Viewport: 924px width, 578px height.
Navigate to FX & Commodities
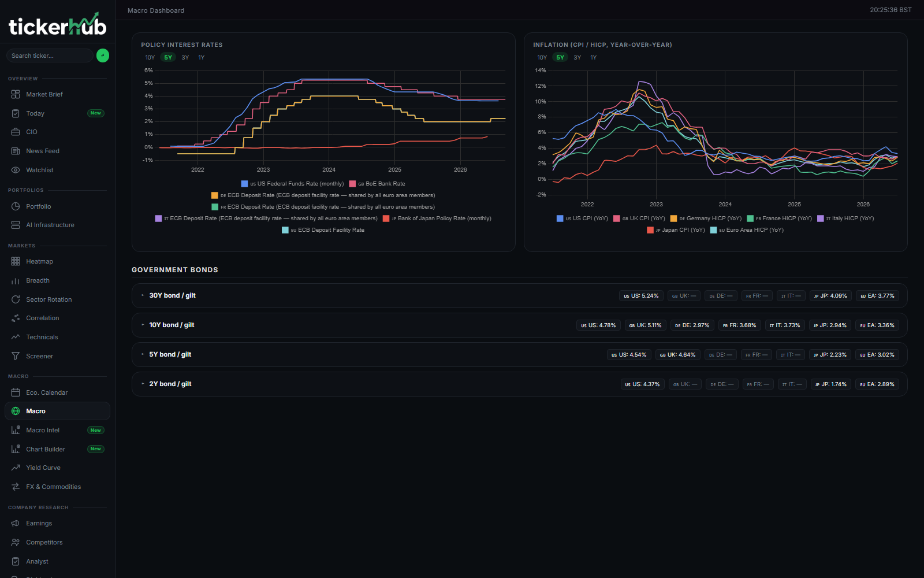click(x=57, y=487)
